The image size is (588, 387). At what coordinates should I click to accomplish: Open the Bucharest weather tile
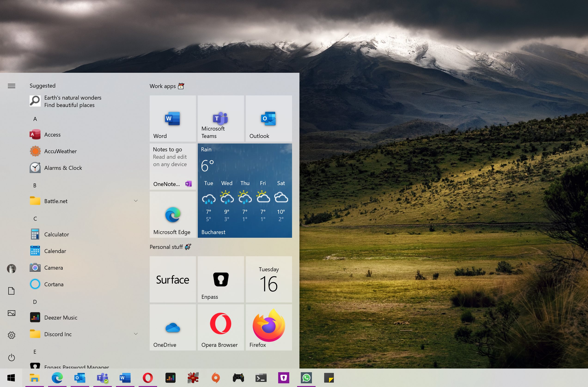pos(245,191)
